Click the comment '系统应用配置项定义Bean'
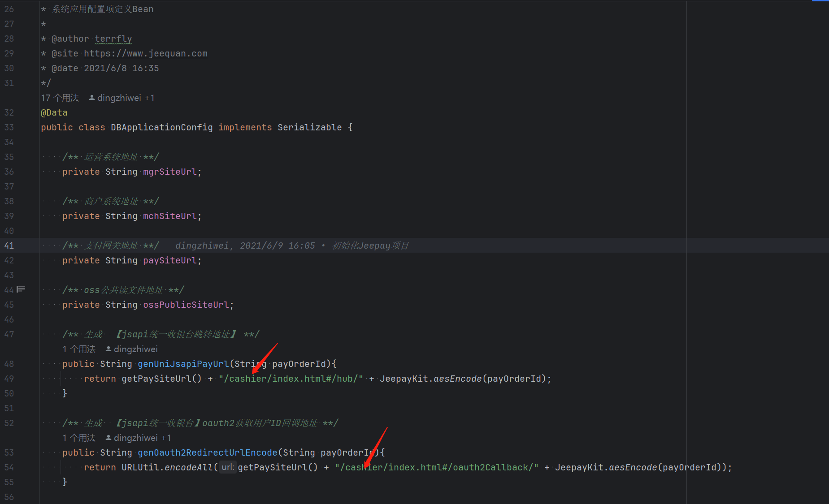Image resolution: width=829 pixels, height=504 pixels. click(x=103, y=9)
